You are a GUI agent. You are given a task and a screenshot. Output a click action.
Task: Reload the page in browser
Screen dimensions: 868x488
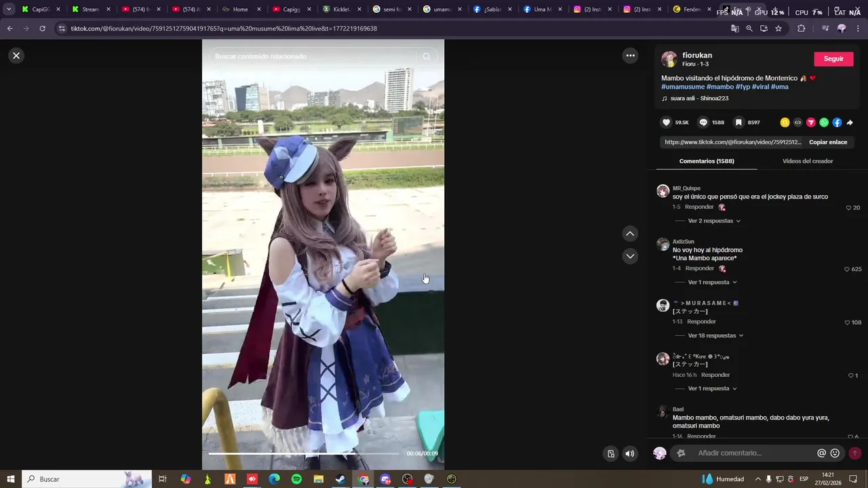pos(42,28)
